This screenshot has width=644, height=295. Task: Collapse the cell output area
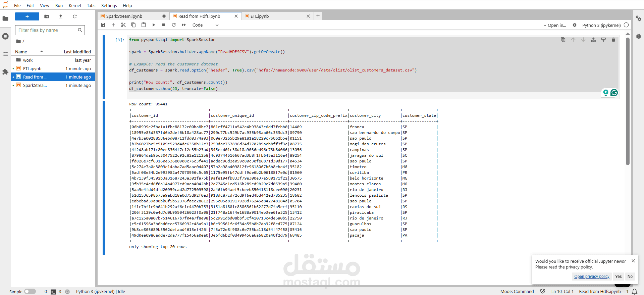click(x=104, y=178)
